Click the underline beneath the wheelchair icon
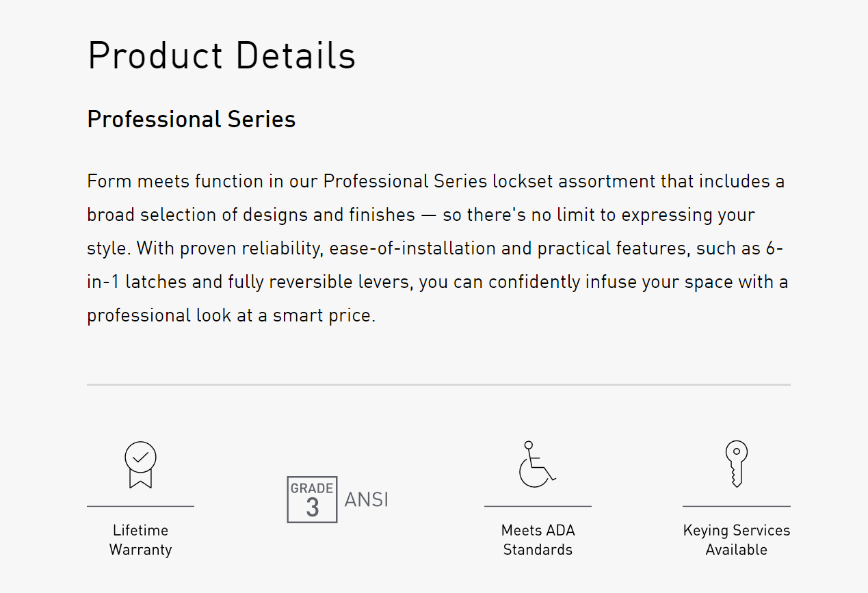The image size is (868, 593). 538,506
